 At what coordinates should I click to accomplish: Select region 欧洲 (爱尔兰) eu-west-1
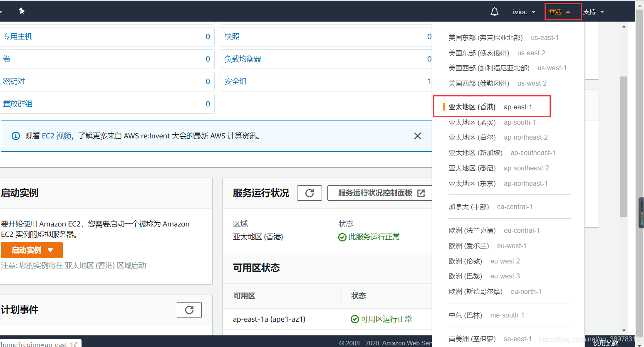(x=488, y=246)
